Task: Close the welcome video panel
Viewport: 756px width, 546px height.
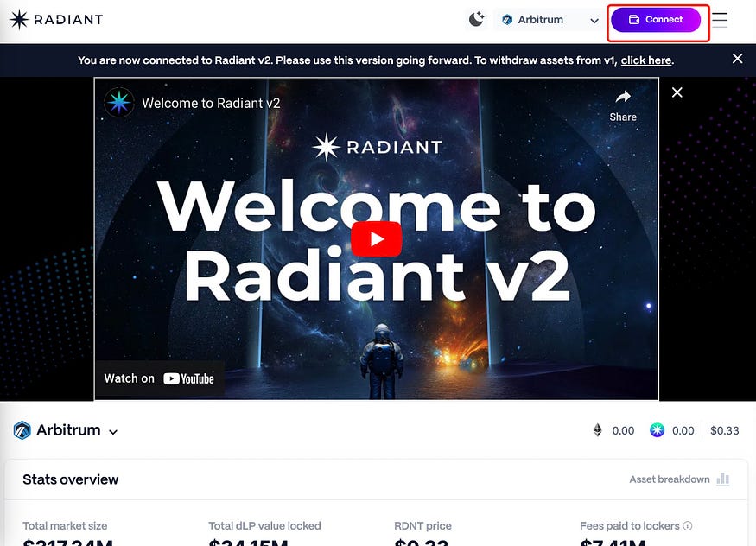Action: pyautogui.click(x=677, y=92)
